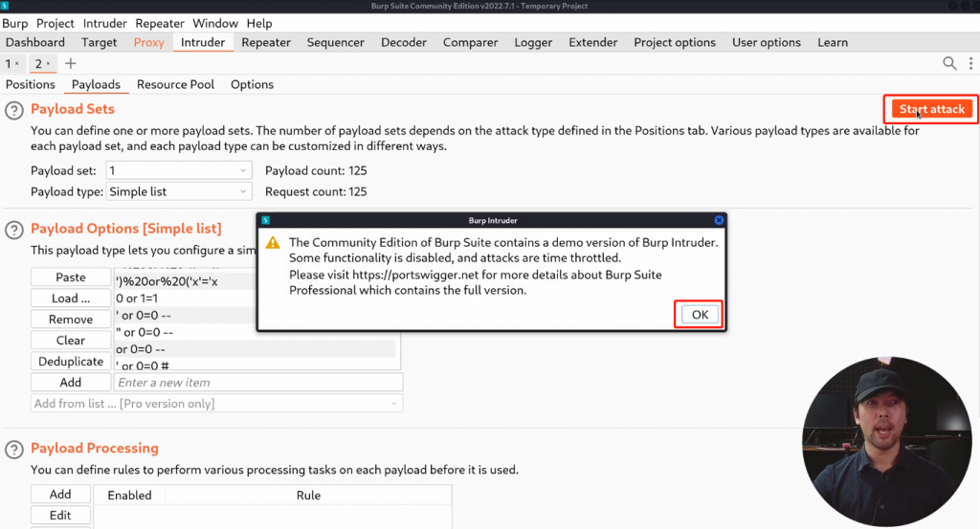Switch to the Repeater main tab
The width and height of the screenshot is (980, 529).
pyautogui.click(x=266, y=42)
